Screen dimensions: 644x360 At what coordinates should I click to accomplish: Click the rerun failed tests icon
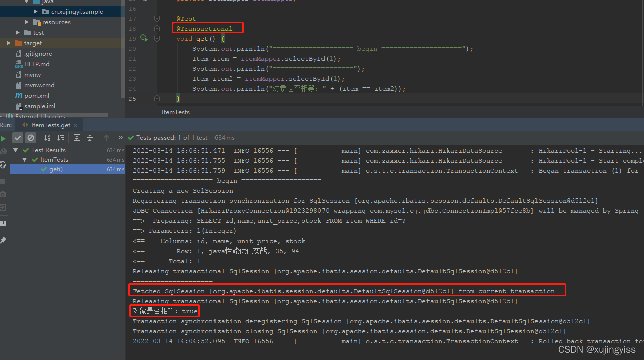(3, 151)
